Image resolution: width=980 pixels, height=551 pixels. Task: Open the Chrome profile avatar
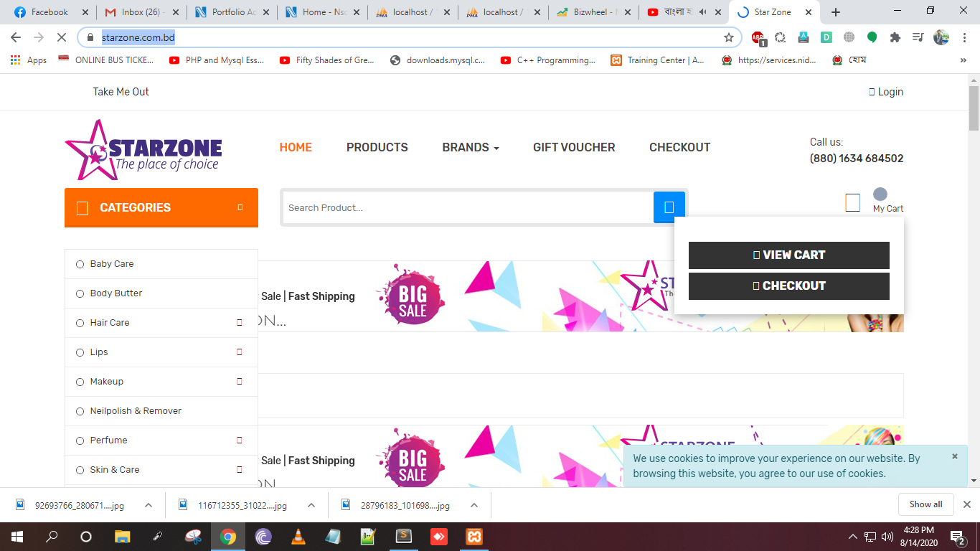click(941, 37)
